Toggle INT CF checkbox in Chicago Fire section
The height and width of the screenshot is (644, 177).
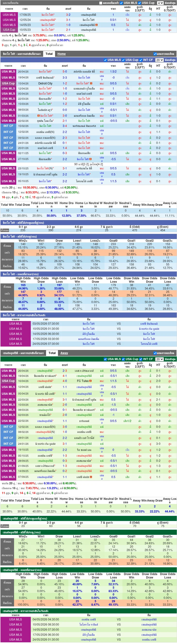[141, 60]
